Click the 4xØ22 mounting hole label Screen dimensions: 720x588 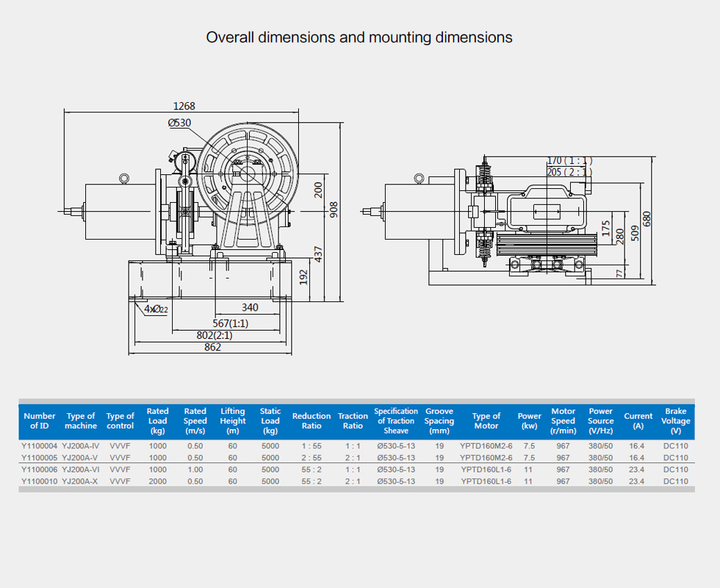[156, 309]
